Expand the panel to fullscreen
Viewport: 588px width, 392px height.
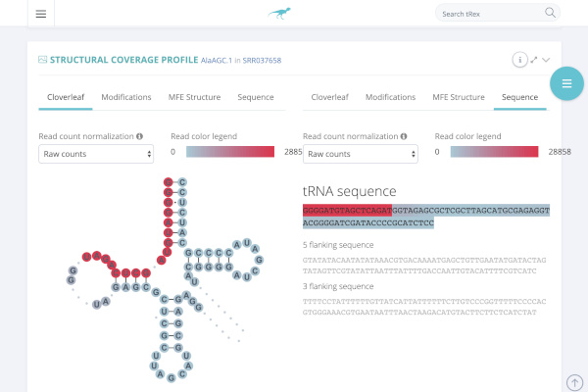coord(534,60)
